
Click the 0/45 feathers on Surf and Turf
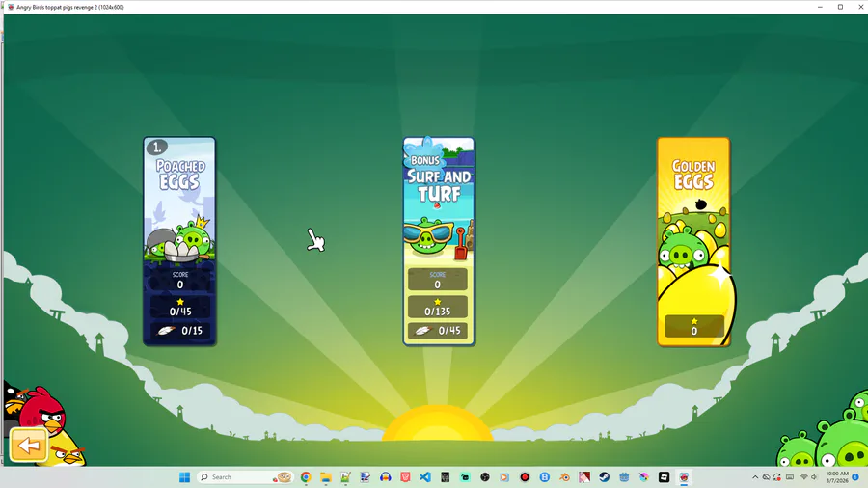(448, 330)
